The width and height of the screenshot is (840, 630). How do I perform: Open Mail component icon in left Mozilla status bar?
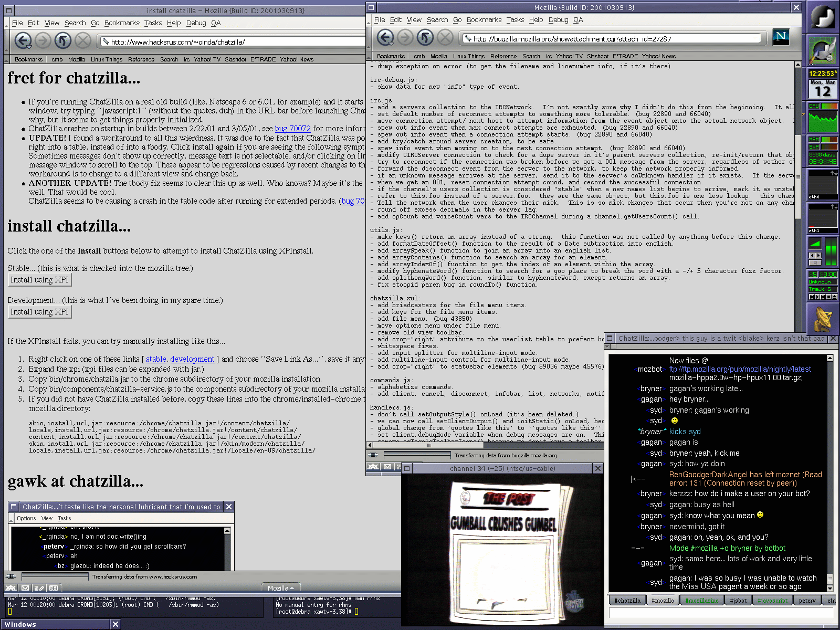point(25,588)
